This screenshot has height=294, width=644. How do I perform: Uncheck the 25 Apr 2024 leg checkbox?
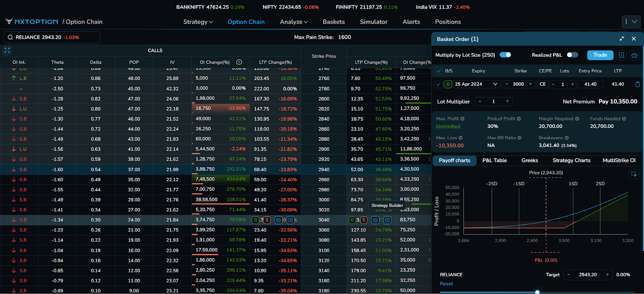click(439, 84)
